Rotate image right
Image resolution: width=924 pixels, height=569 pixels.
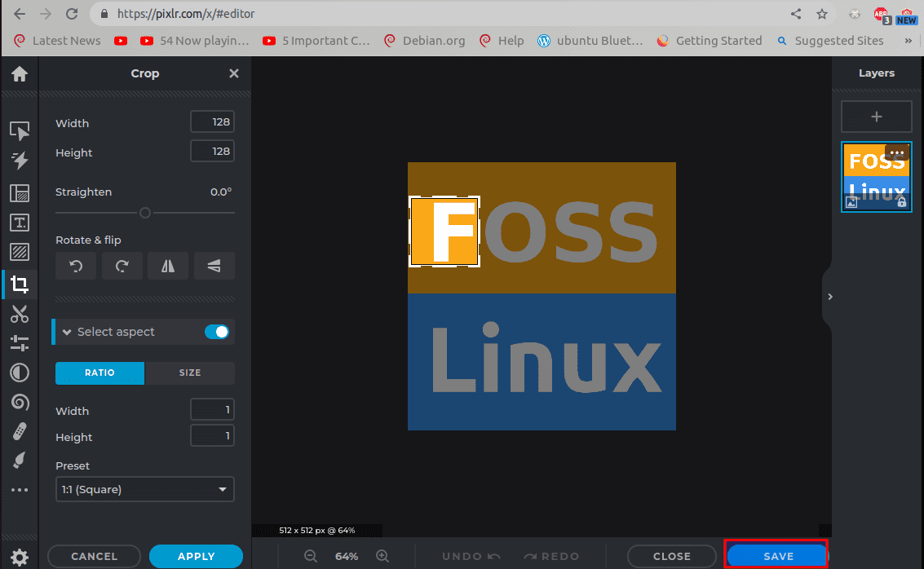click(122, 267)
